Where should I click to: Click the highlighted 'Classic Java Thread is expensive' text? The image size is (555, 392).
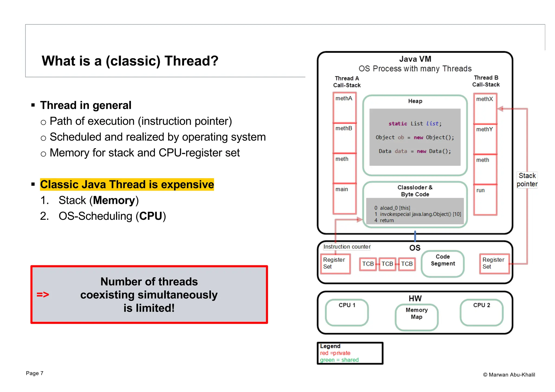pos(127,184)
